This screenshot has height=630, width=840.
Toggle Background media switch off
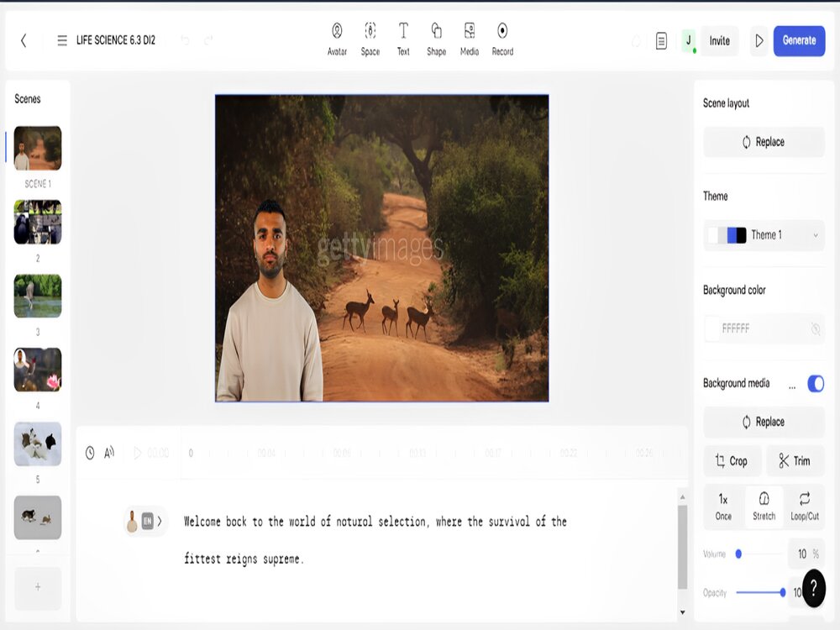point(816,384)
